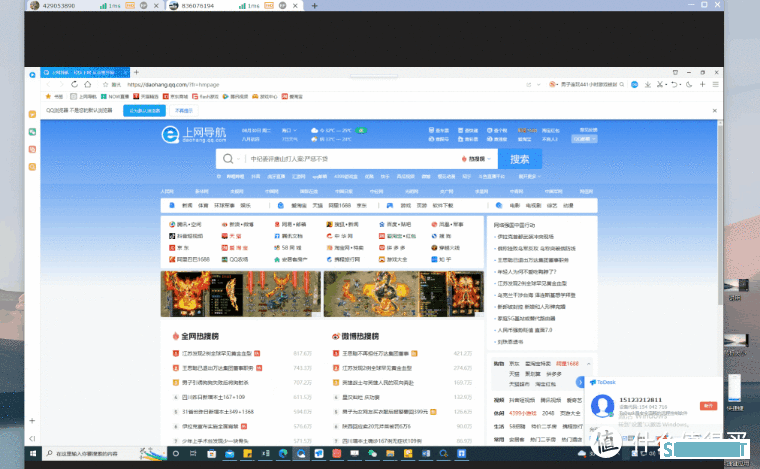Open the 天猫精选 bookmark
The width and height of the screenshot is (760, 469).
146,96
